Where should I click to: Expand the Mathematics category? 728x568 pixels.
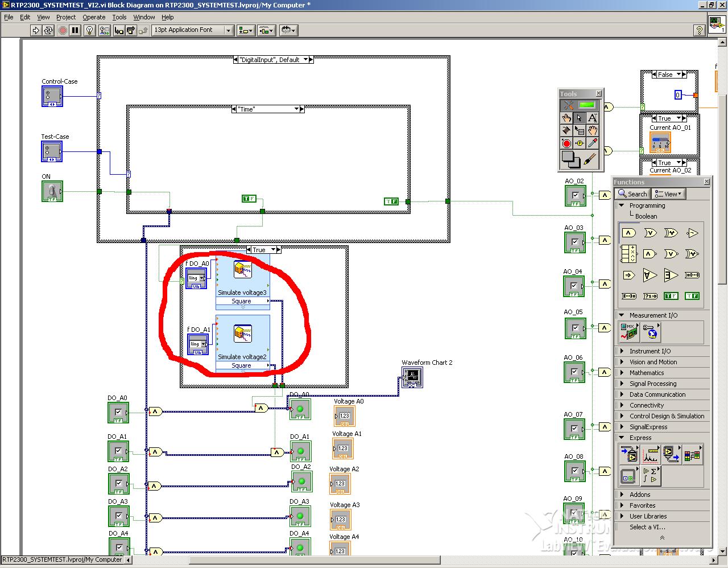click(622, 373)
